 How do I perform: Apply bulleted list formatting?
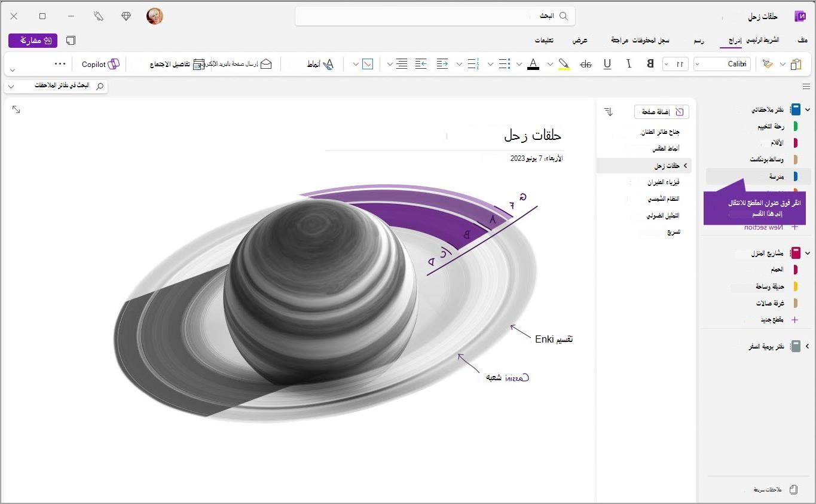504,64
